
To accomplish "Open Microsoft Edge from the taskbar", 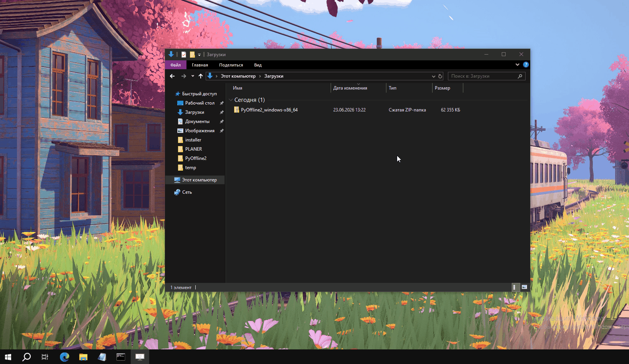I will (x=65, y=357).
